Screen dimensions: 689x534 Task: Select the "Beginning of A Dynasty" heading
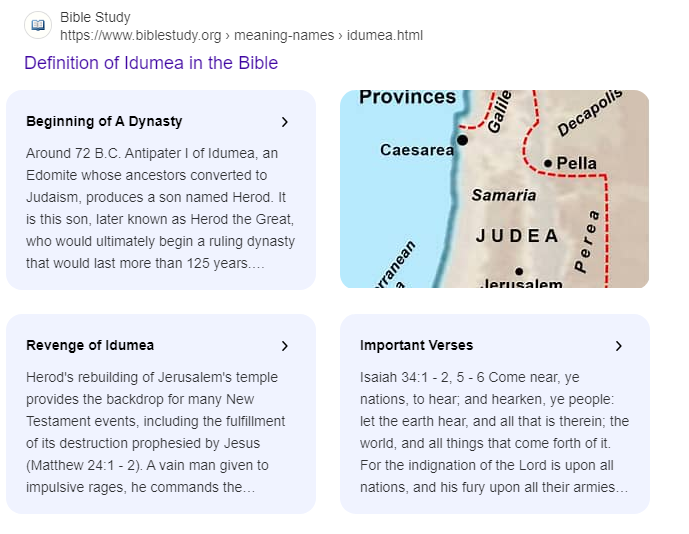[104, 122]
